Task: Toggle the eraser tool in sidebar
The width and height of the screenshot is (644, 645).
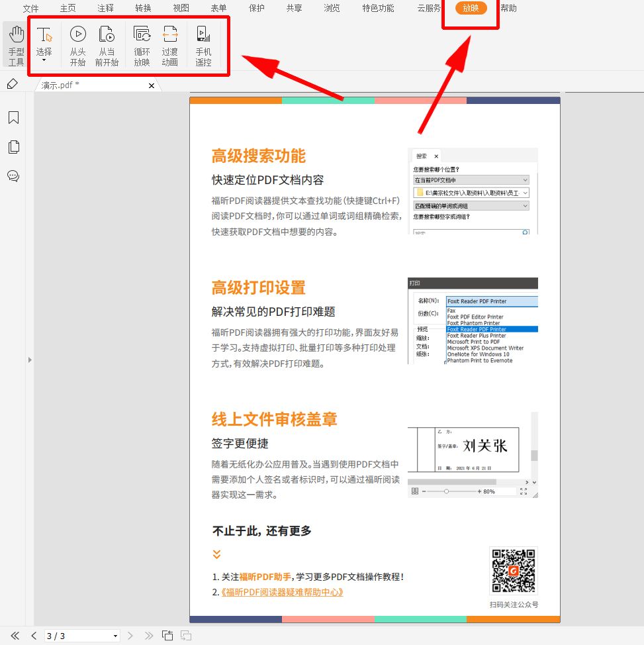Action: click(13, 83)
